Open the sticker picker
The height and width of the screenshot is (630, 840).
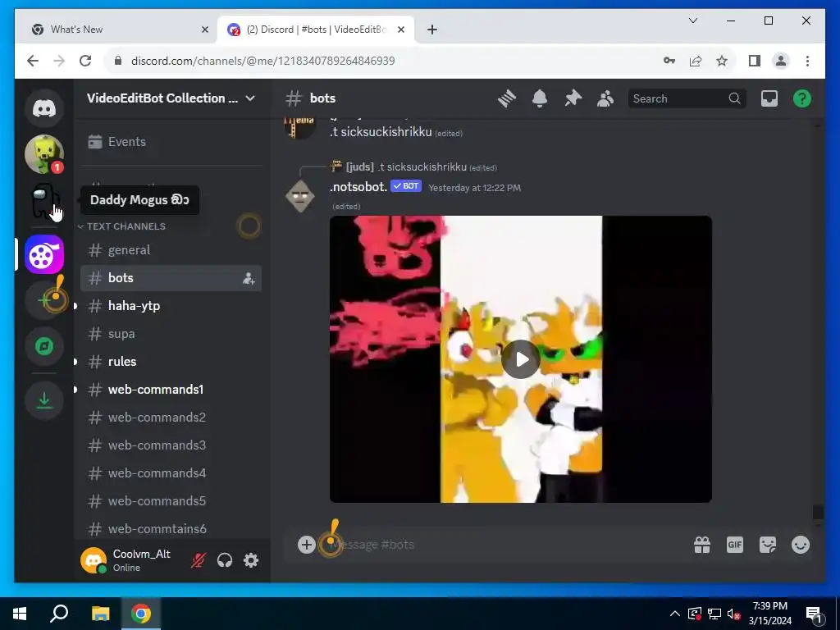768,546
